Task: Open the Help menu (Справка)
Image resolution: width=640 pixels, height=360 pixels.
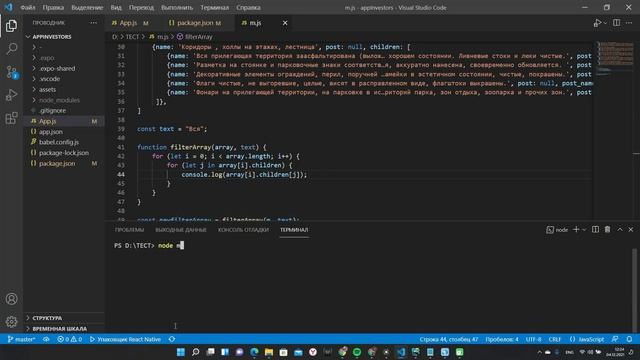Action: [248, 7]
